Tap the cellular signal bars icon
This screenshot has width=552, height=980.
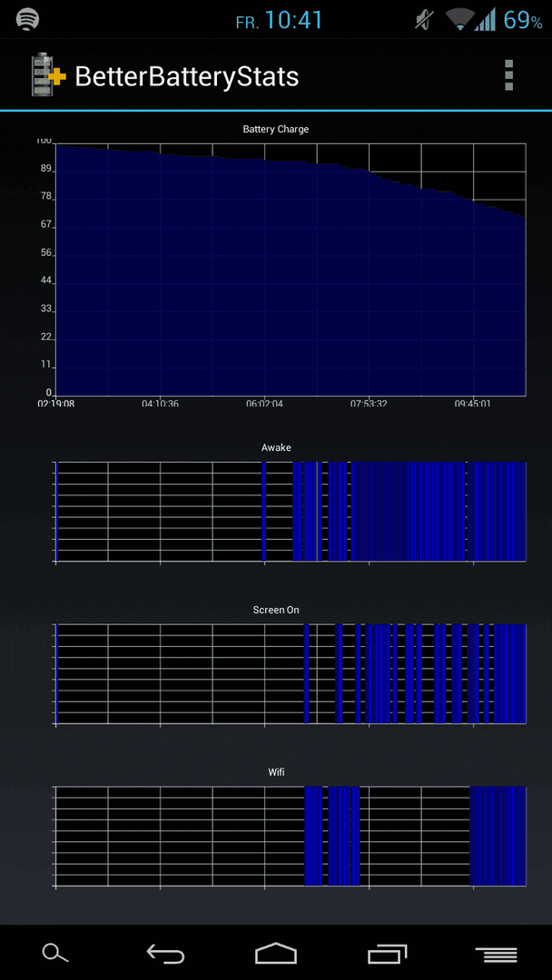(x=485, y=20)
